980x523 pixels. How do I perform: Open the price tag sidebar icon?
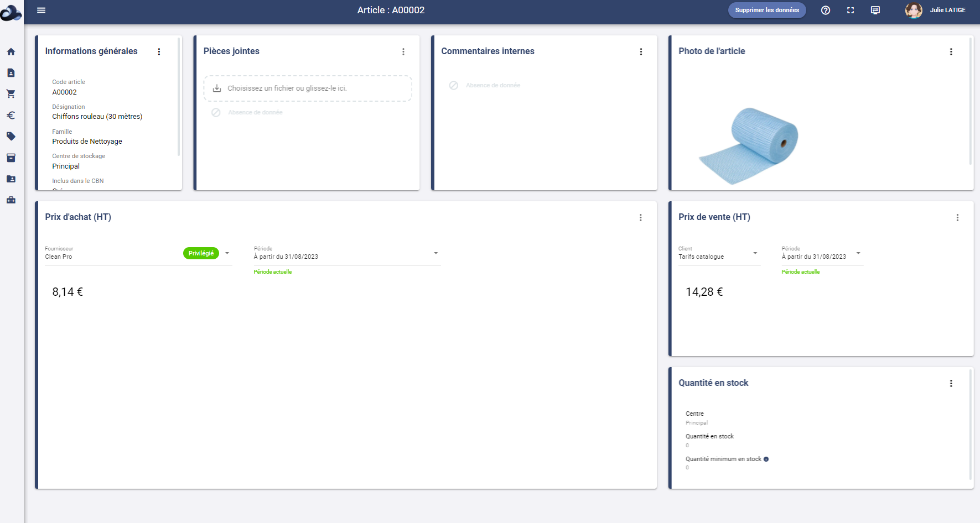coord(11,136)
